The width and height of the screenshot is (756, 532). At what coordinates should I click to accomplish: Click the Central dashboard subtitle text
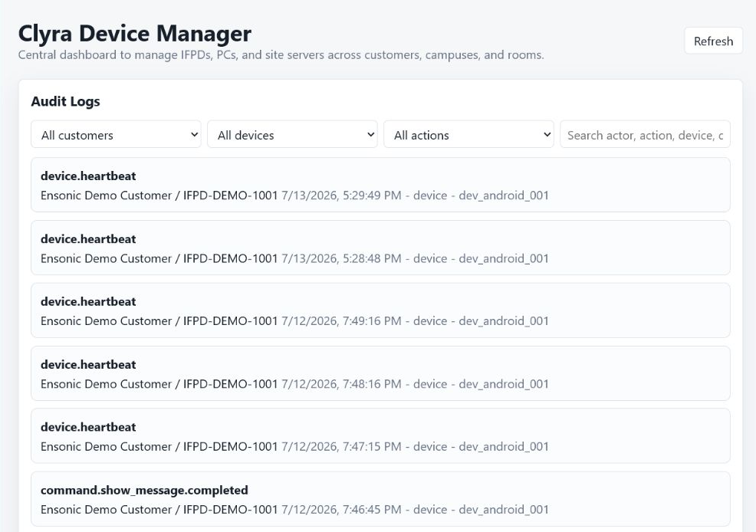(281, 55)
